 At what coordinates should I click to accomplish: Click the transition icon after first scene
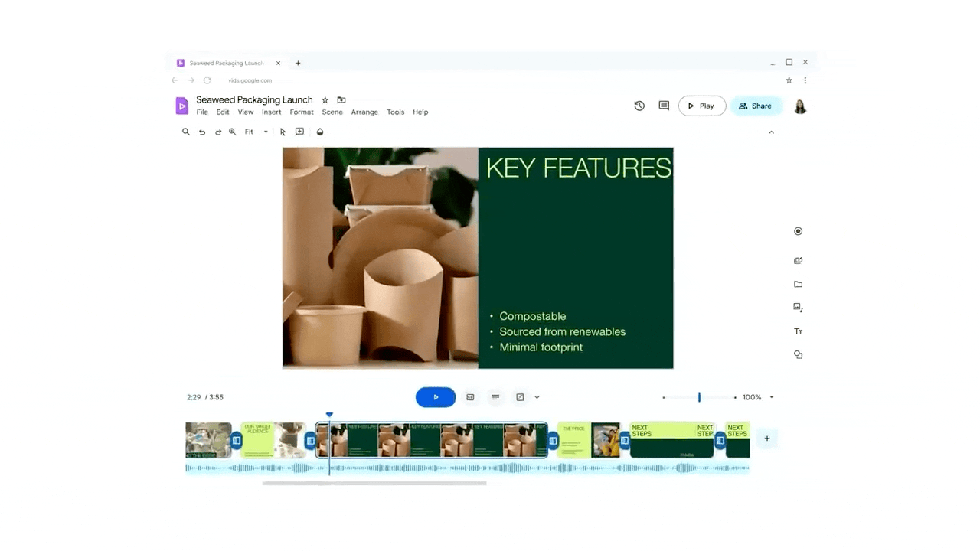(x=237, y=440)
